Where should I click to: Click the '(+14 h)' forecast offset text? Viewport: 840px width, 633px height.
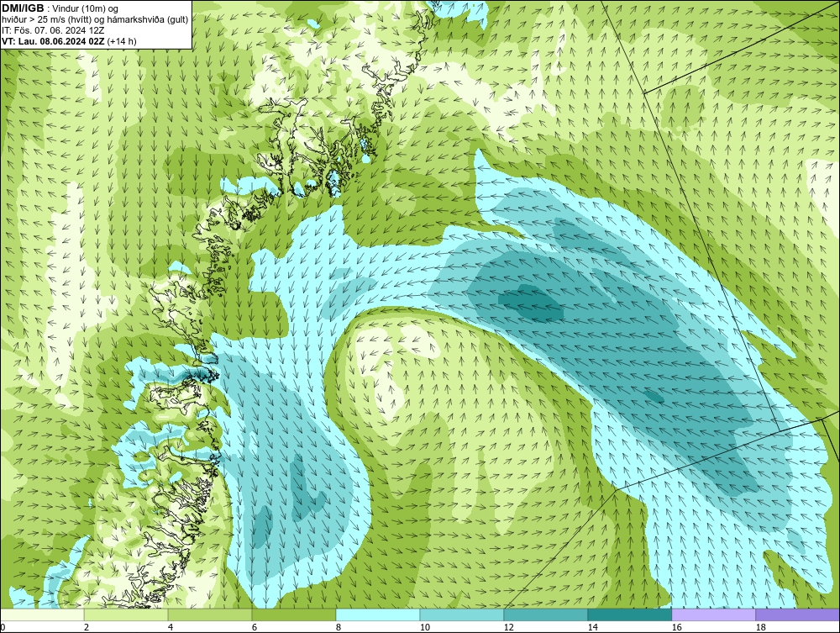coord(122,41)
